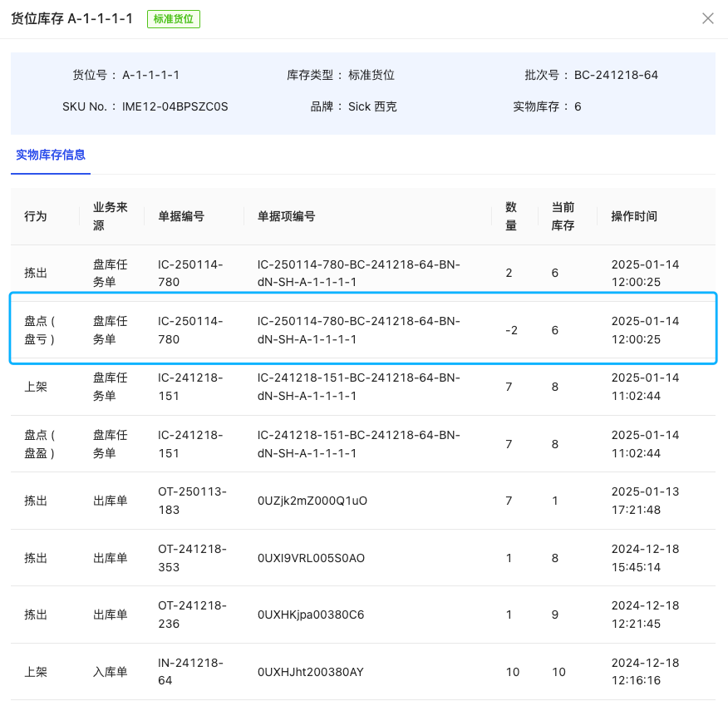Close the 货位库存 dialog with the X icon
The image size is (728, 711).
click(707, 18)
